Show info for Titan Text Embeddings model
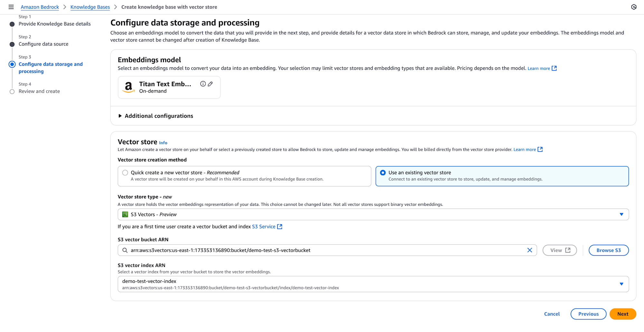This screenshot has height=332, width=644. pyautogui.click(x=203, y=84)
